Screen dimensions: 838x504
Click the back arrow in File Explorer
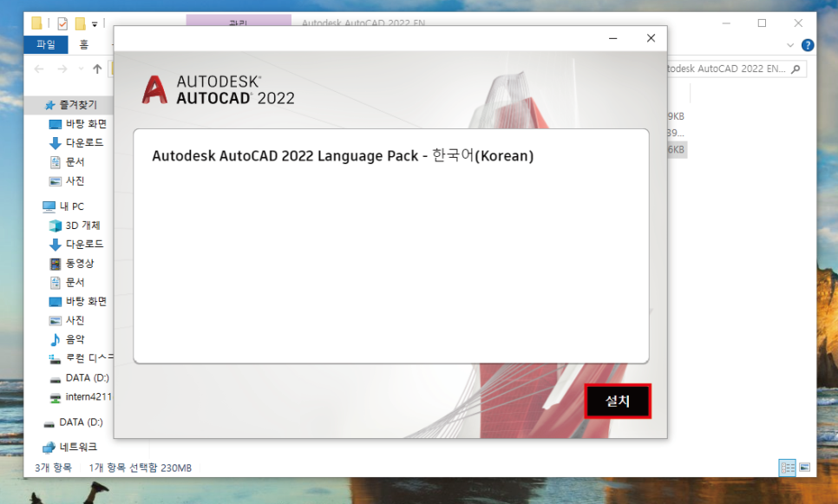[39, 69]
